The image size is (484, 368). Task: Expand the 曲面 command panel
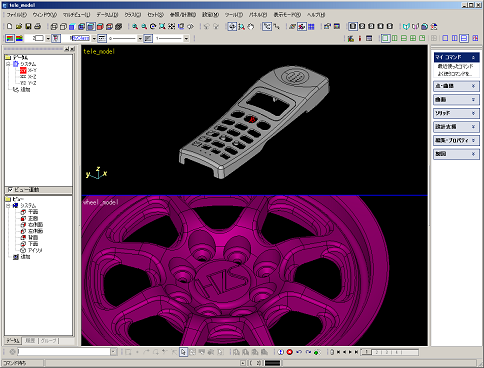click(456, 100)
